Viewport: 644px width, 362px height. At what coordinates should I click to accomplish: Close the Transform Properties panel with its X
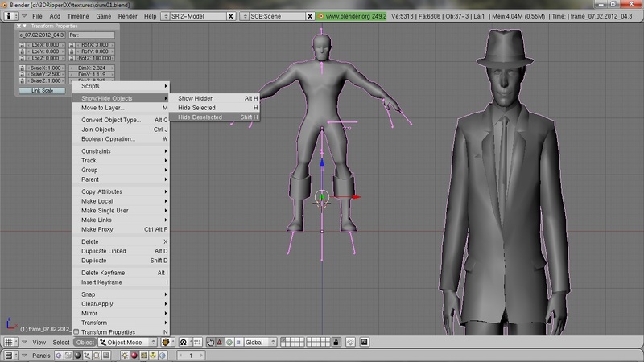[x=19, y=26]
